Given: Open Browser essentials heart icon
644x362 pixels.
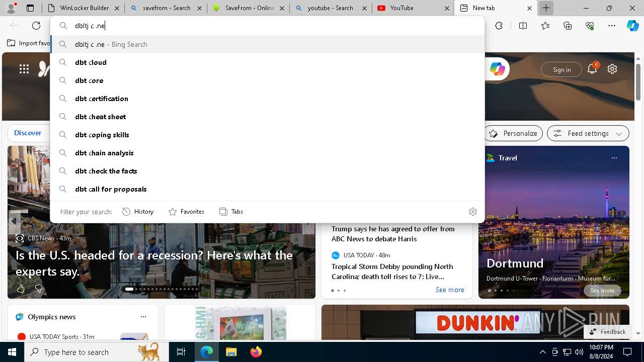Looking at the screenshot, I should 590,26.
